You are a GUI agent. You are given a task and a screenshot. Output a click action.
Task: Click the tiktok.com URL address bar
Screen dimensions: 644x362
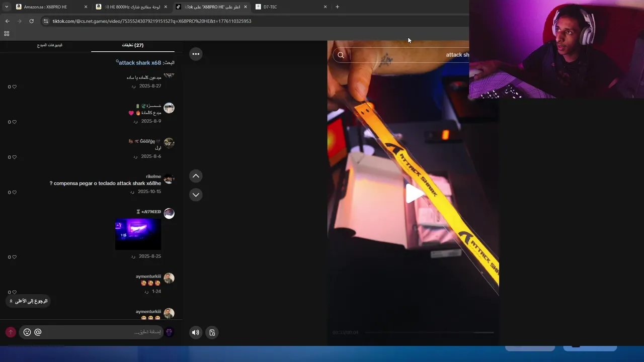click(x=152, y=21)
